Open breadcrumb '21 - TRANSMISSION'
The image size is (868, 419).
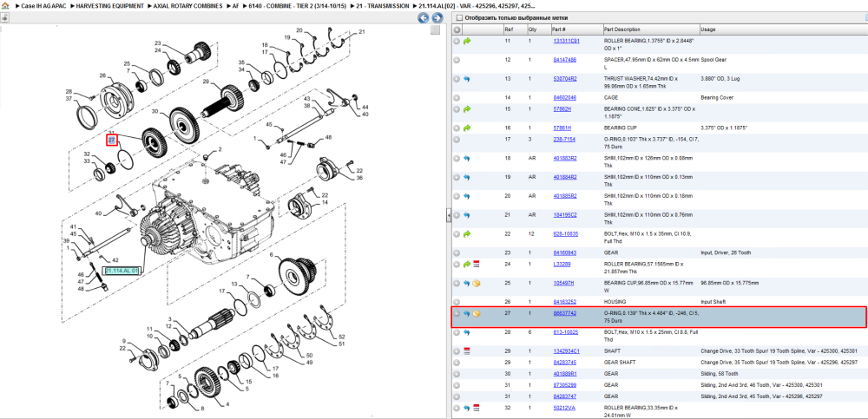383,5
